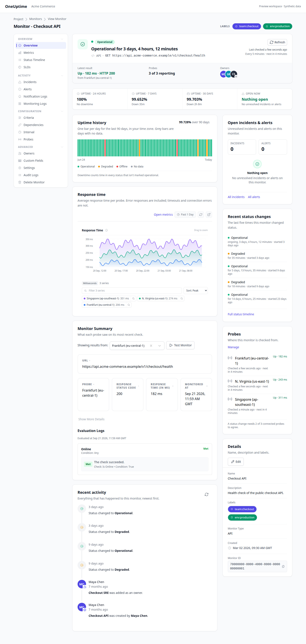This screenshot has height=644, width=306.
Task: Open the Past 1 Day time range
Action: [x=185, y=215]
